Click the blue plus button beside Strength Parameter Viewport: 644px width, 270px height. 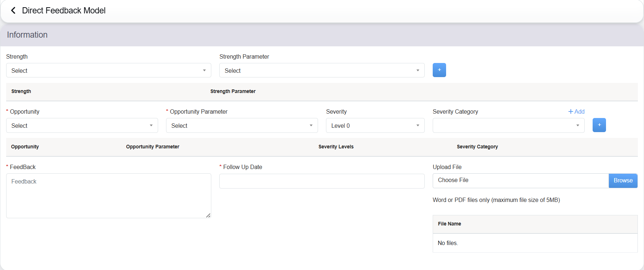pyautogui.click(x=439, y=70)
